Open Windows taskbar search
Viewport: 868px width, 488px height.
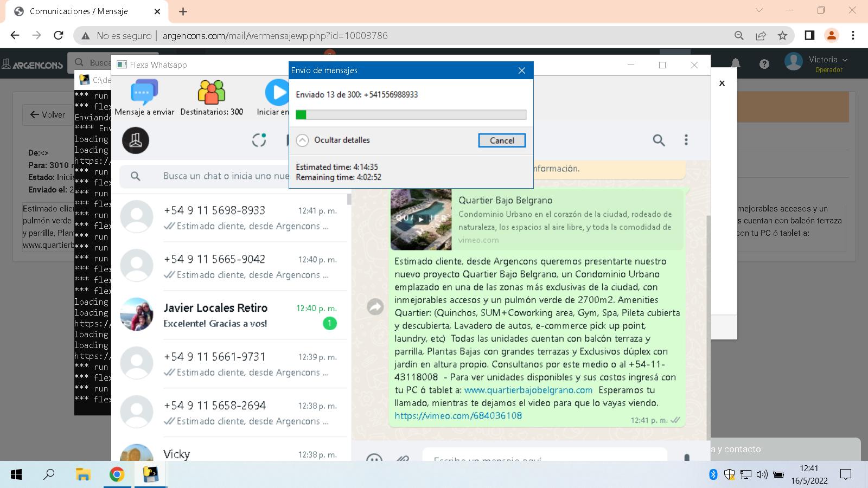49,475
